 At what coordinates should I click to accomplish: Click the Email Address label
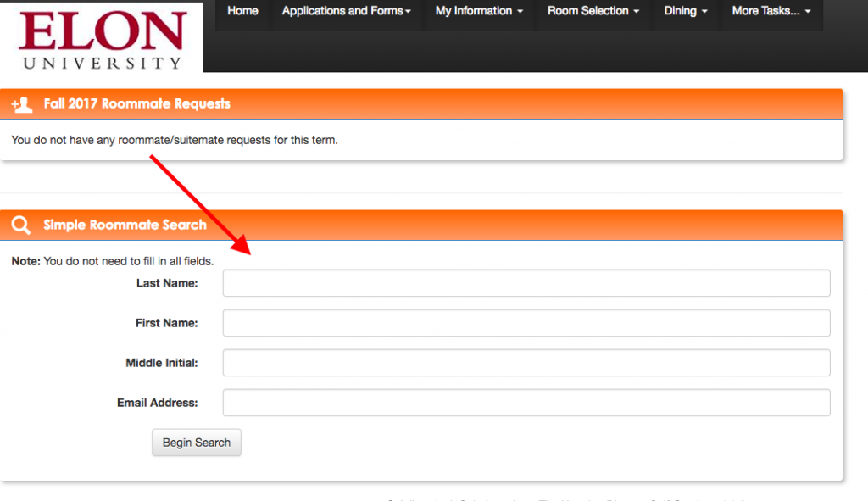[157, 403]
